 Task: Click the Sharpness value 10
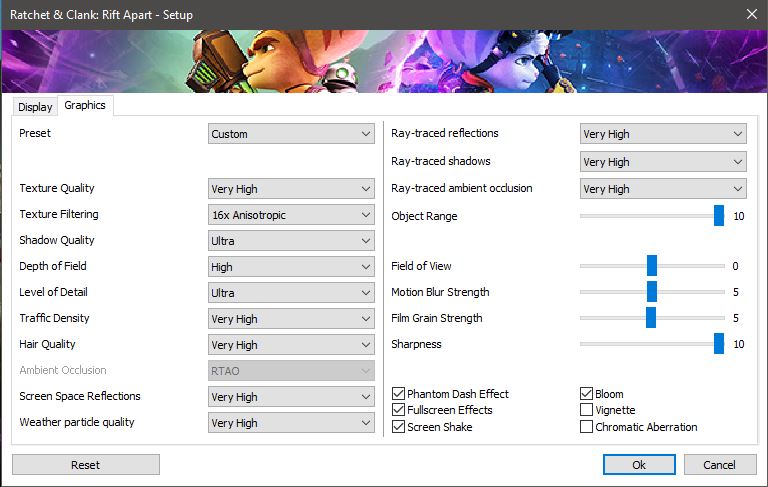pyautogui.click(x=739, y=344)
